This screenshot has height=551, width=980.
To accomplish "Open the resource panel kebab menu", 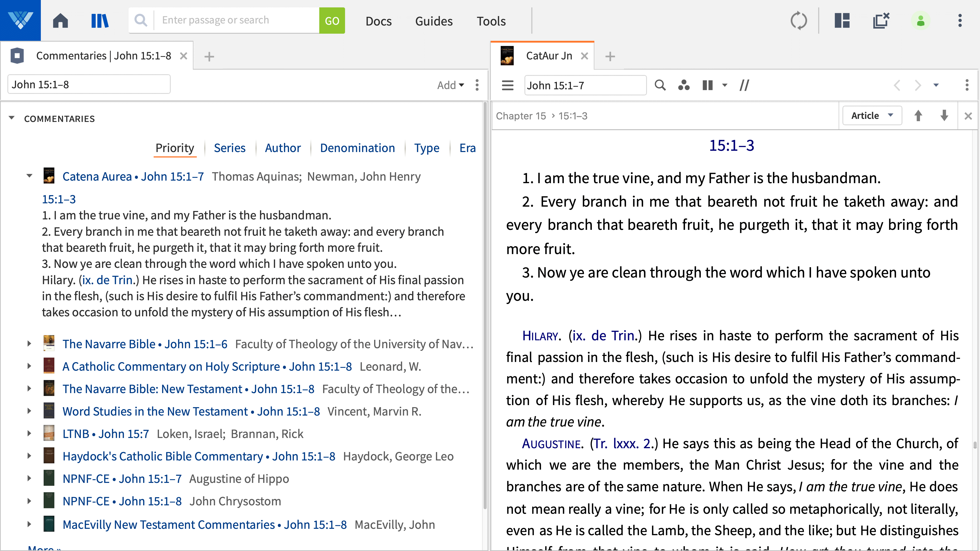I will (967, 85).
